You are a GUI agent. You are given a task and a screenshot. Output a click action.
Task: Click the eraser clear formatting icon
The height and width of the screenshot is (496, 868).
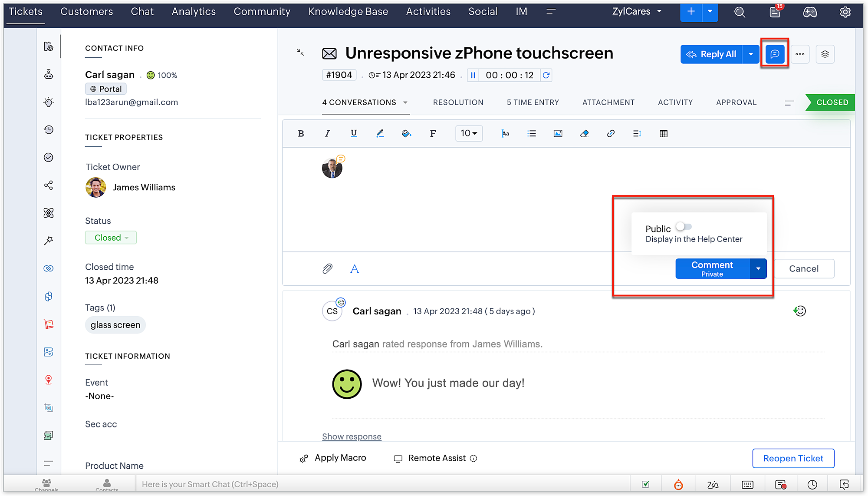pyautogui.click(x=584, y=133)
